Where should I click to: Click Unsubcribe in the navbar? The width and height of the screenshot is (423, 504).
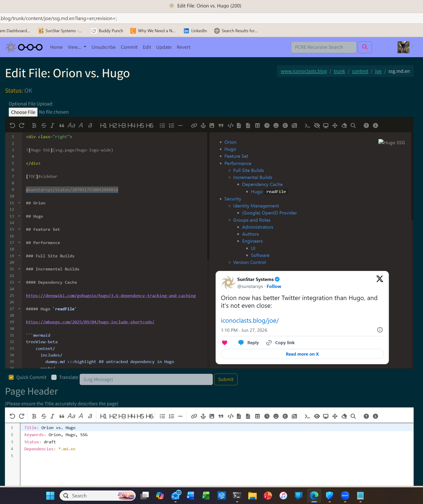click(103, 47)
